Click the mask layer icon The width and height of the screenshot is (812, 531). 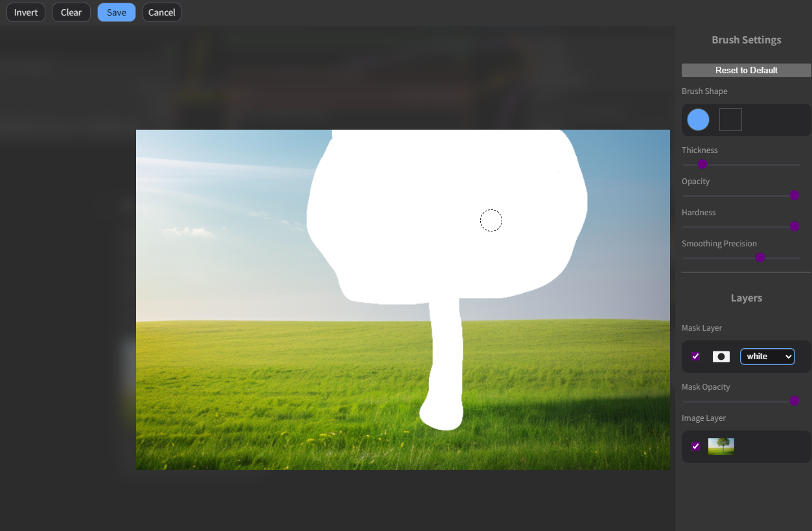tap(721, 357)
